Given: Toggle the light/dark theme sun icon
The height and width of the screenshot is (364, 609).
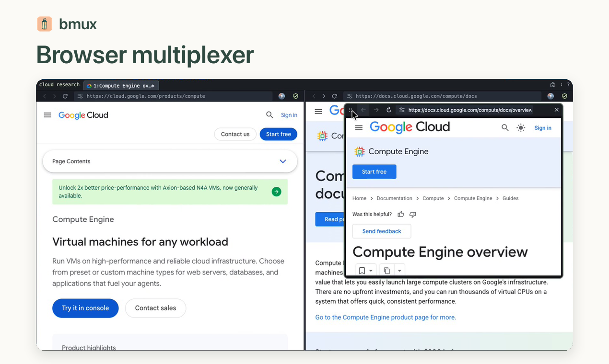Looking at the screenshot, I should coord(521,128).
